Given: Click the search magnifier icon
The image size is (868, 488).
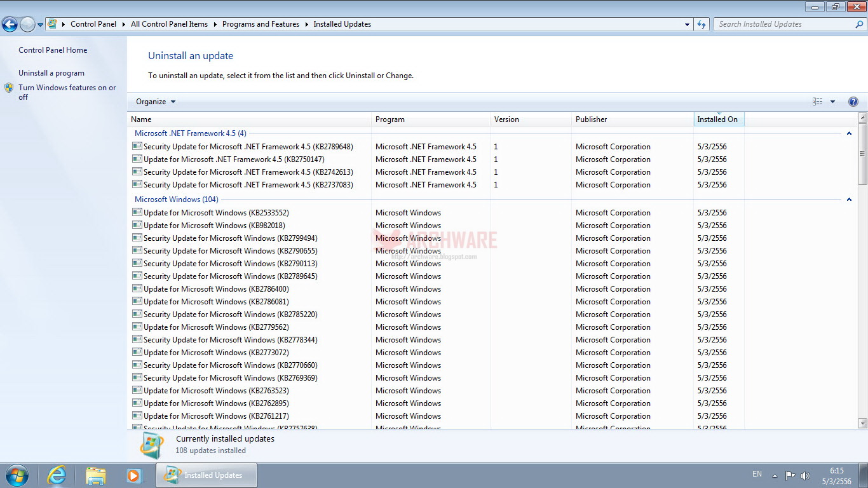Looking at the screenshot, I should pos(860,24).
